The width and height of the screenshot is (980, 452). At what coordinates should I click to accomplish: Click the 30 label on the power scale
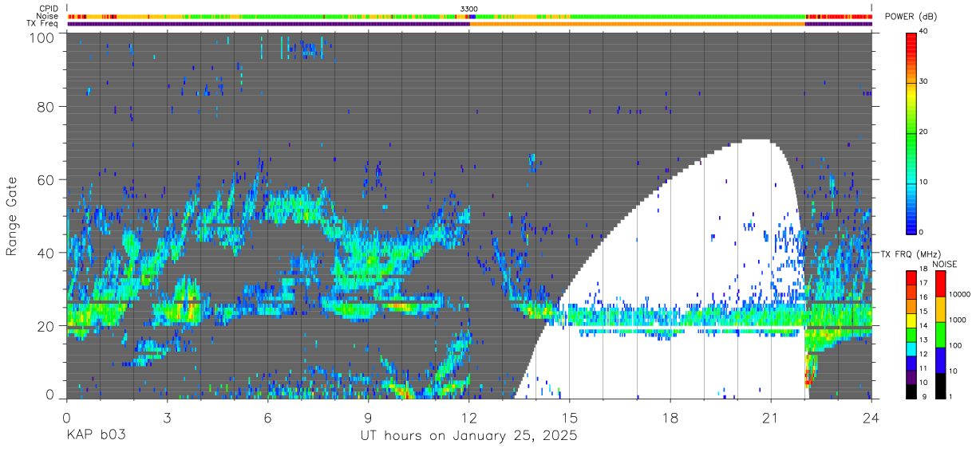coord(924,82)
